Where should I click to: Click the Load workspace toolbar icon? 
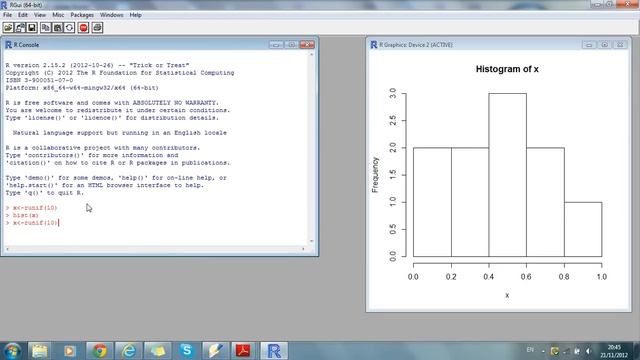(x=20, y=28)
